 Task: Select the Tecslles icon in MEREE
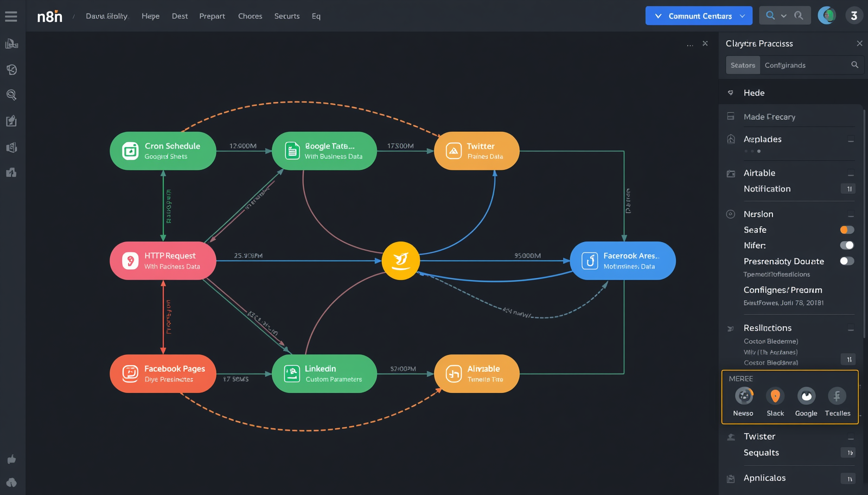pos(837,396)
